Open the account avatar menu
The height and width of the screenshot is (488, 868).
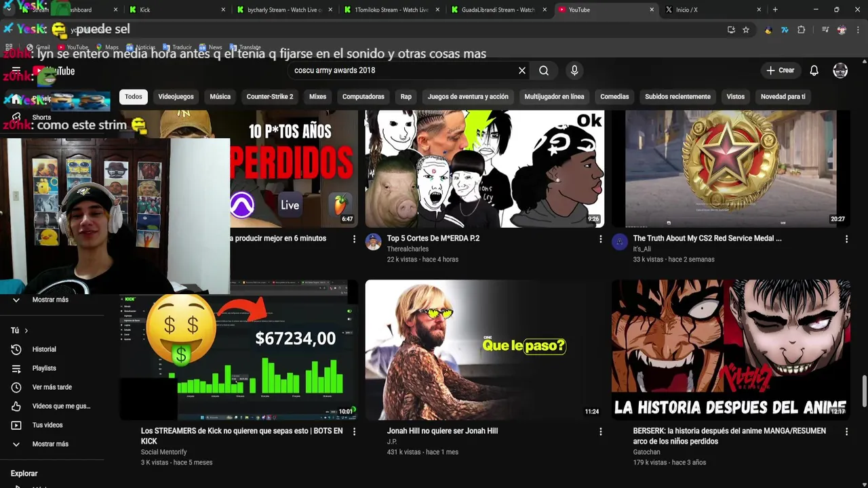coord(840,70)
